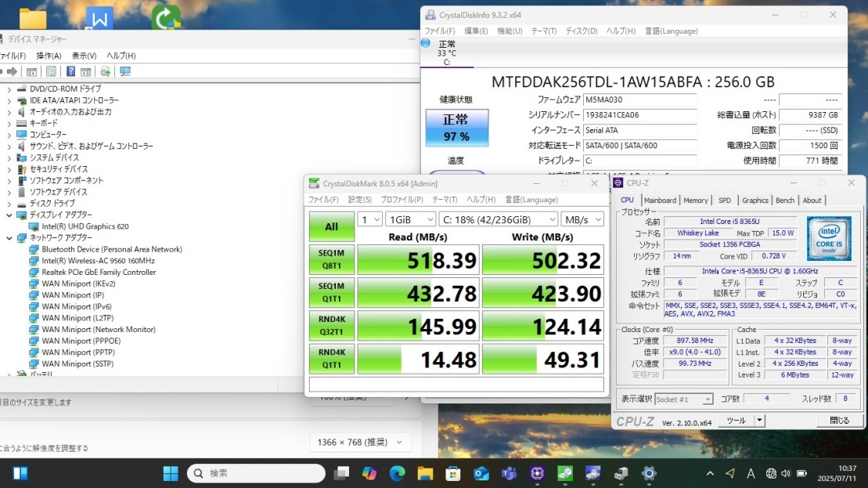This screenshot has width=868, height=488.
Task: Open Microsoft Store from the taskbar
Action: [x=453, y=473]
